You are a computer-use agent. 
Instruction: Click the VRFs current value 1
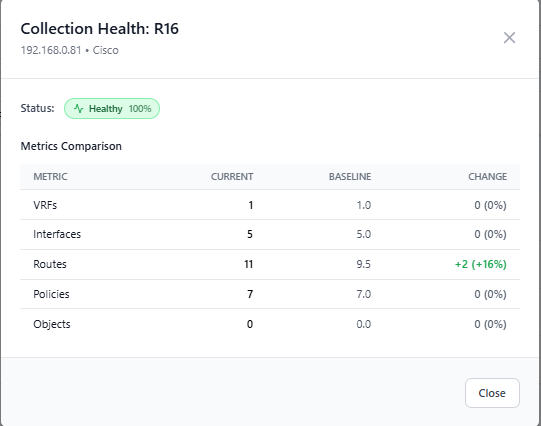click(251, 205)
